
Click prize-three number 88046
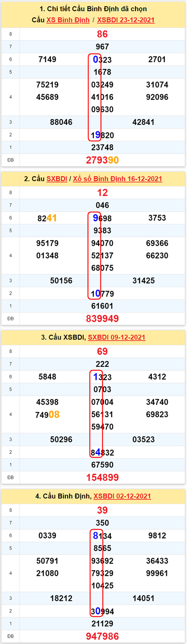(61, 122)
